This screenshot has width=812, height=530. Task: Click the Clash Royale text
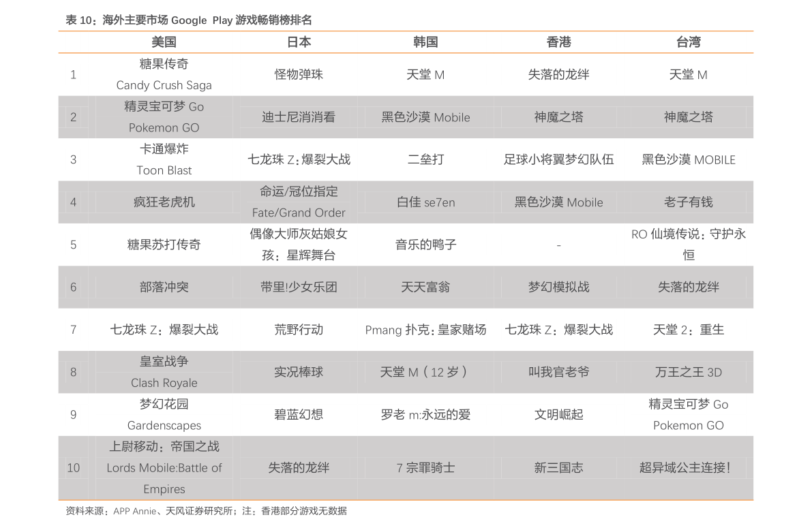point(164,382)
